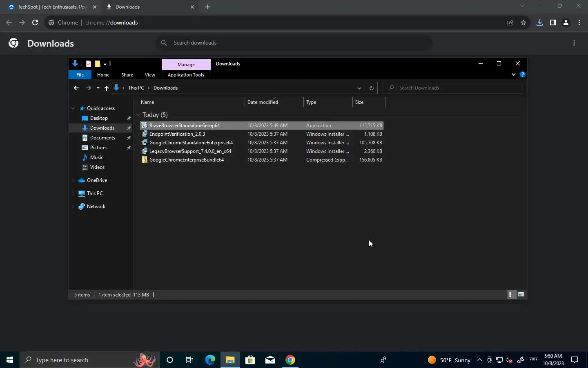The width and height of the screenshot is (588, 368).
Task: Open Microsoft Store from the taskbar
Action: (x=250, y=360)
